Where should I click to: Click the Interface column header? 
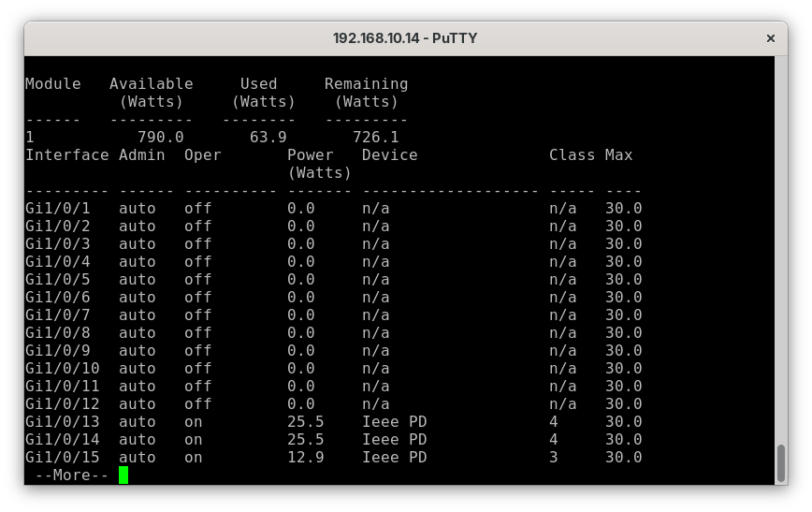tap(66, 155)
